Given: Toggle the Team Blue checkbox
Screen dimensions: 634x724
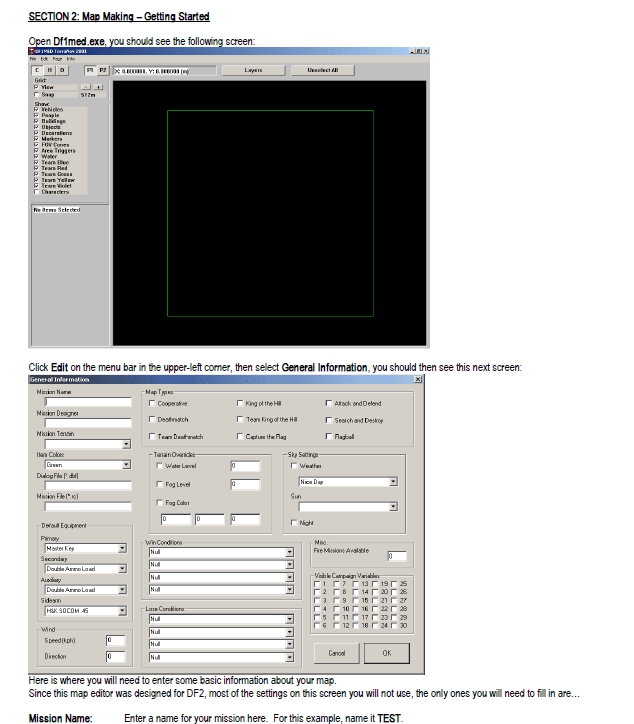Looking at the screenshot, I should point(36,163).
